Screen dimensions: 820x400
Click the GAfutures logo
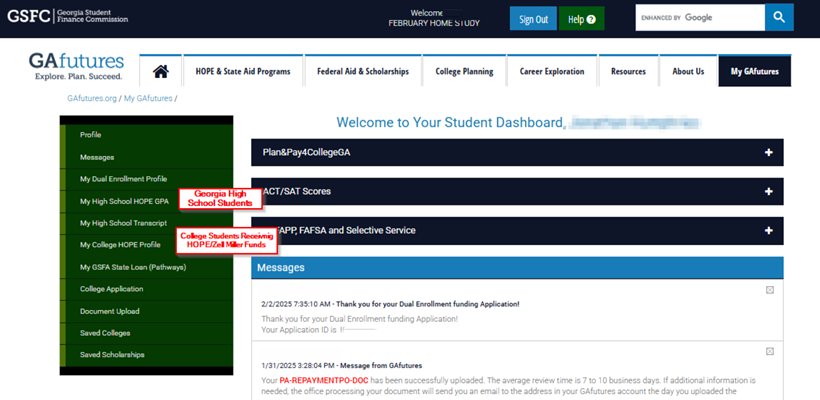click(x=76, y=66)
